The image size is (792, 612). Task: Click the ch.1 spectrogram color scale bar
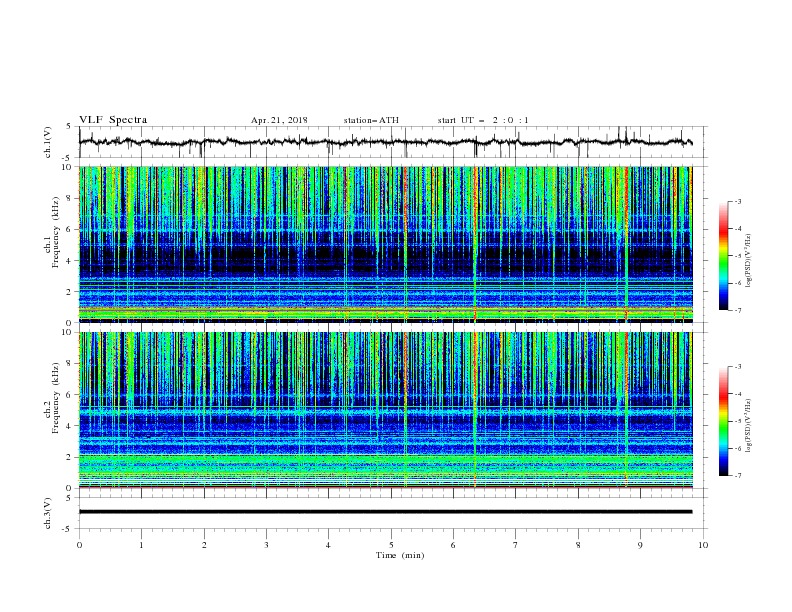[723, 256]
